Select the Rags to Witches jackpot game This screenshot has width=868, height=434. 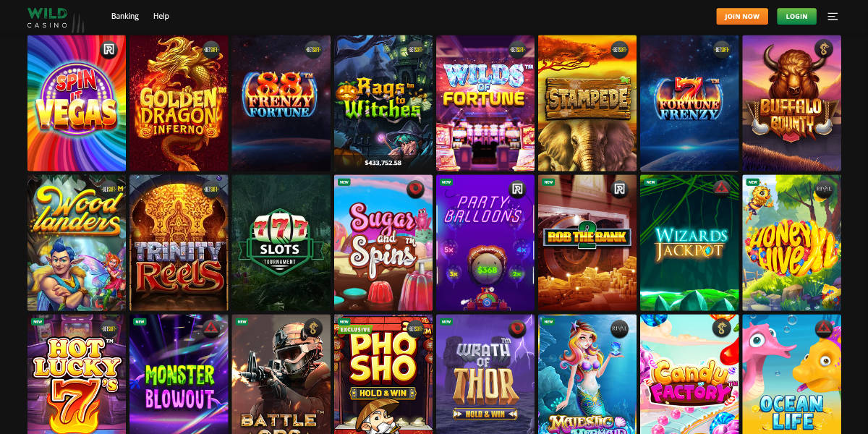click(x=383, y=103)
